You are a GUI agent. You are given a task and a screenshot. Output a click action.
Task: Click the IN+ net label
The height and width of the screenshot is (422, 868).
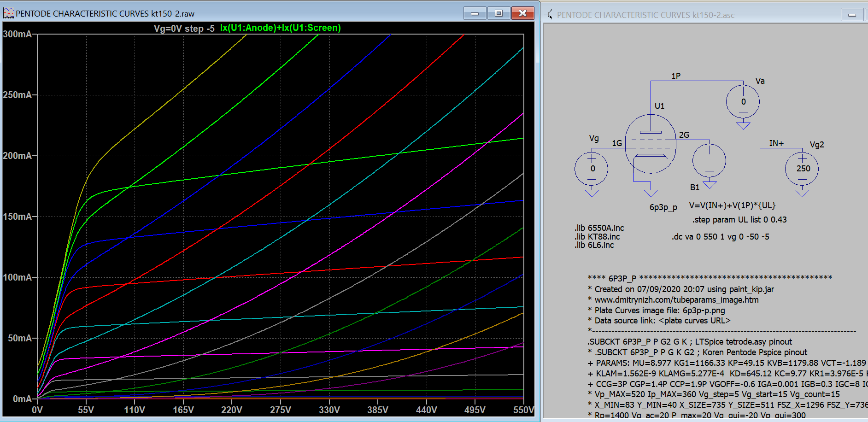[x=776, y=143]
